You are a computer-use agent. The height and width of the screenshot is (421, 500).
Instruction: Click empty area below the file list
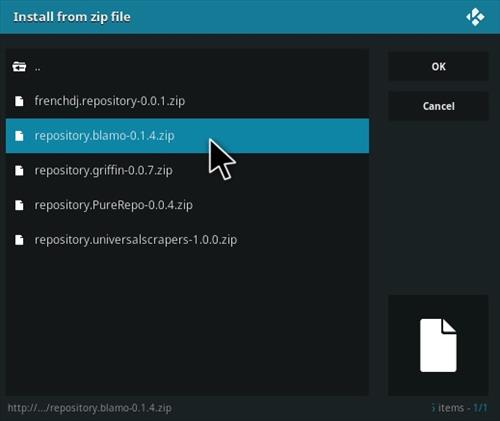pyautogui.click(x=187, y=327)
